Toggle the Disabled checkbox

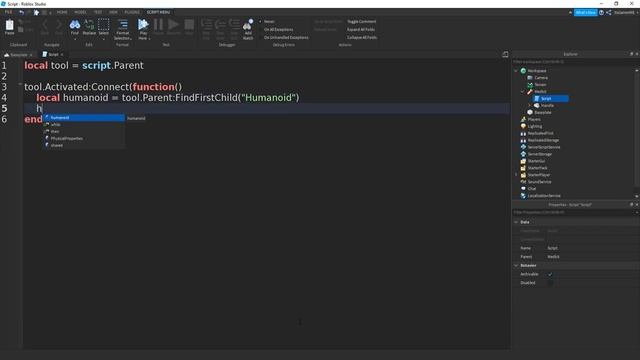coord(550,283)
